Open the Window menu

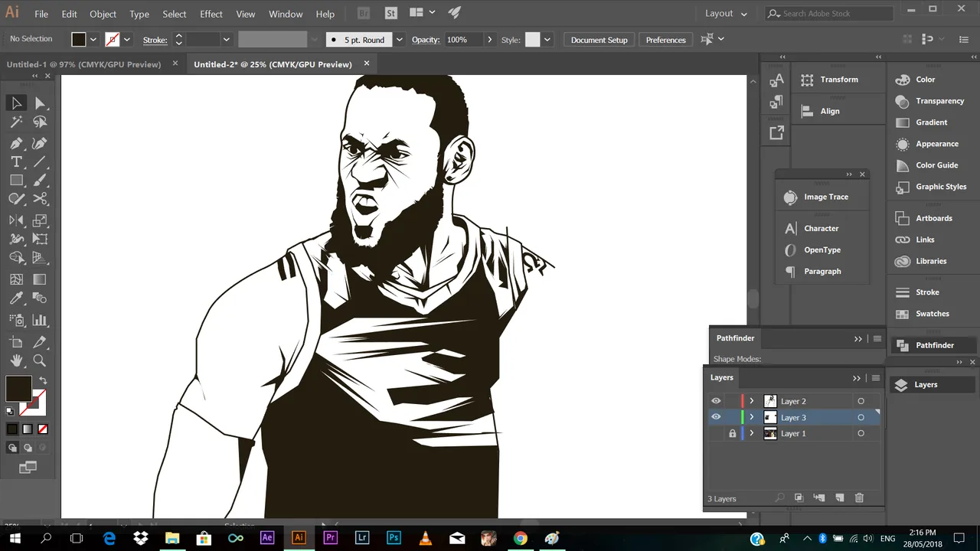[286, 14]
